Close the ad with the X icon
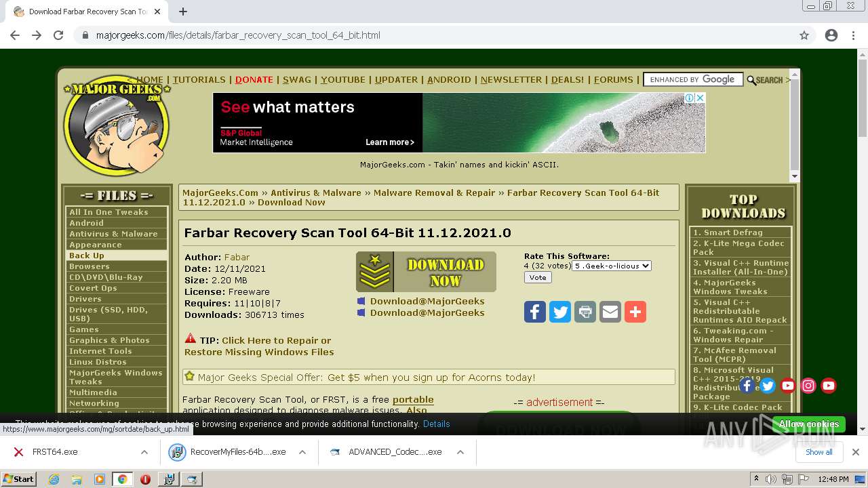Viewport: 868px width, 488px height. pyautogui.click(x=701, y=98)
